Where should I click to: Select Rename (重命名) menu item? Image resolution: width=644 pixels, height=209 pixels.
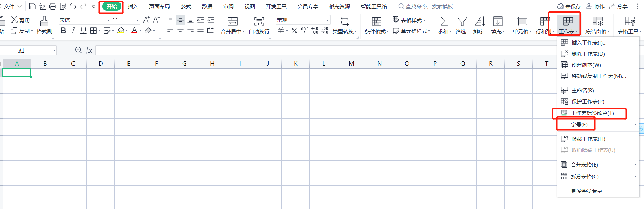[598, 90]
